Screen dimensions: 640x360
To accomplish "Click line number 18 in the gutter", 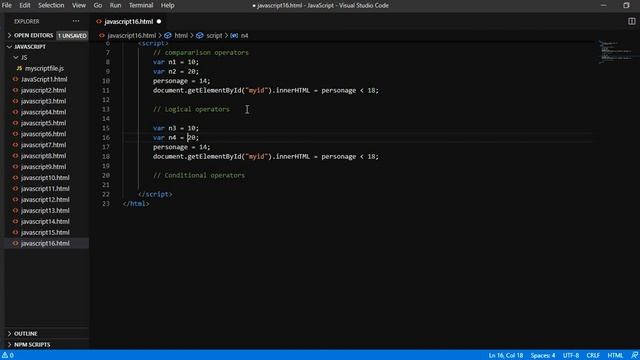I will click(106, 156).
